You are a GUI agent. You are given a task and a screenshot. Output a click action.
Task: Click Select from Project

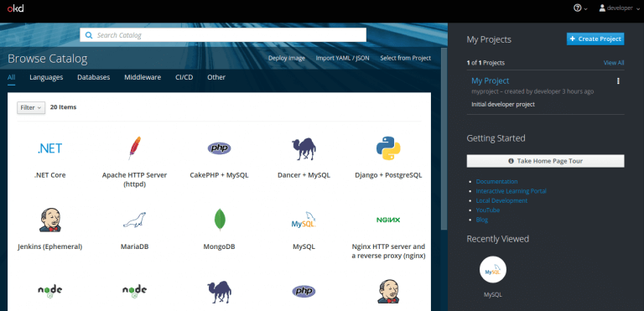[x=405, y=59]
